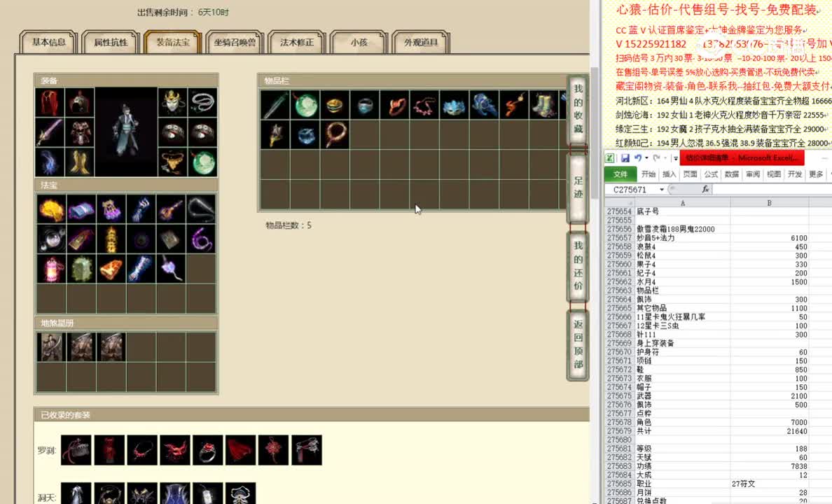This screenshot has height=504, width=832.
Task: Inspect the dark helmet equipment icon
Action: [x=80, y=102]
